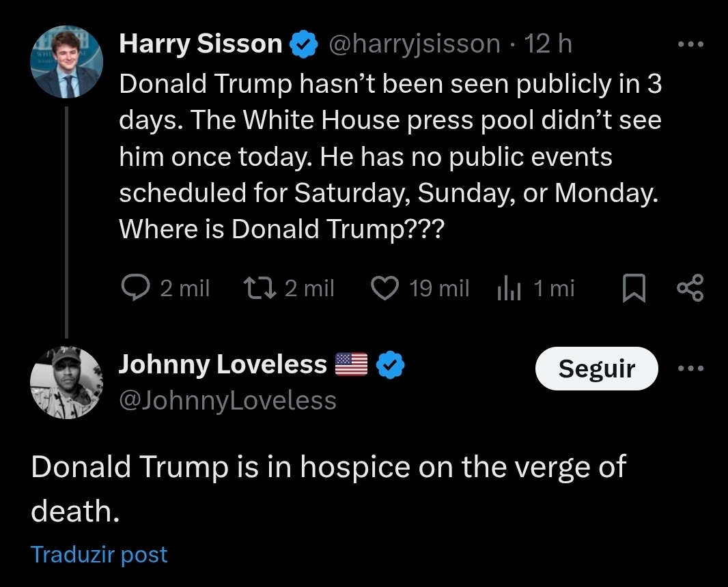728x587 pixels.
Task: Bookmark Harry Sisson's post
Action: click(634, 289)
